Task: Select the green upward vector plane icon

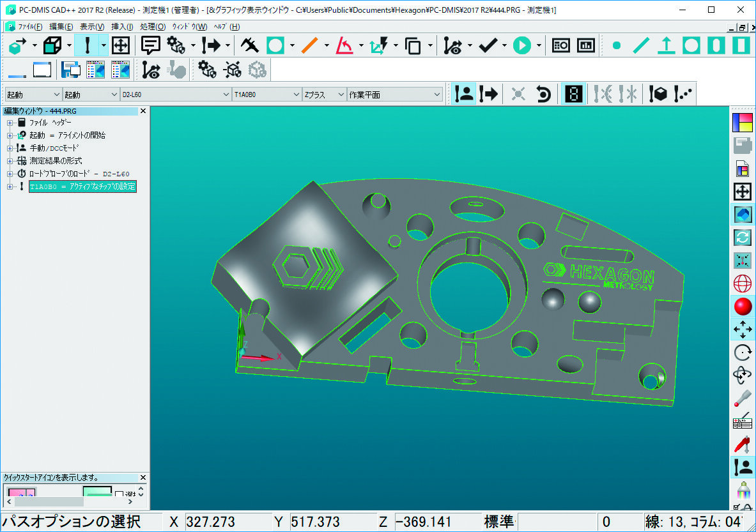Action: click(x=667, y=46)
